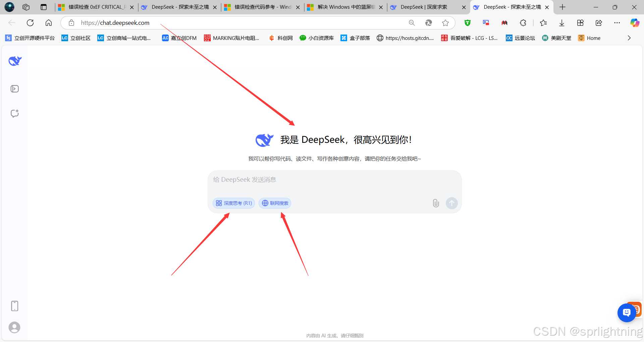Open the hosts.gitcdn bookmark
644x342 pixels.
405,38
